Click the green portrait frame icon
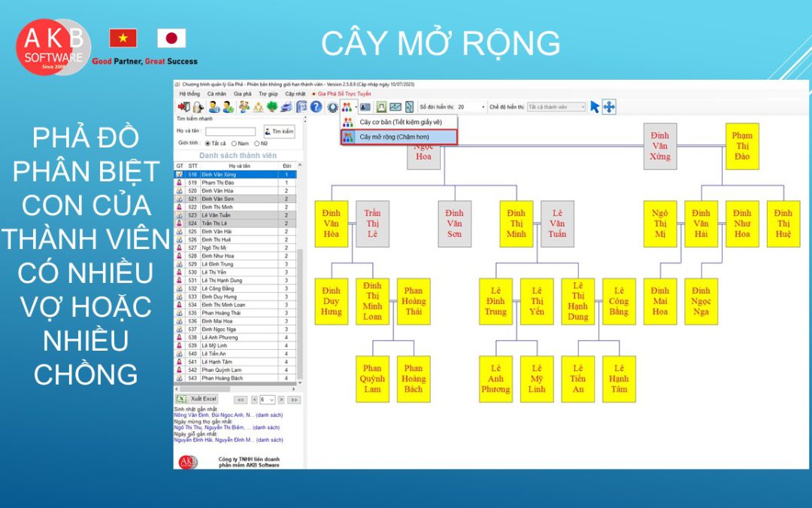The height and width of the screenshot is (508, 812). click(382, 107)
